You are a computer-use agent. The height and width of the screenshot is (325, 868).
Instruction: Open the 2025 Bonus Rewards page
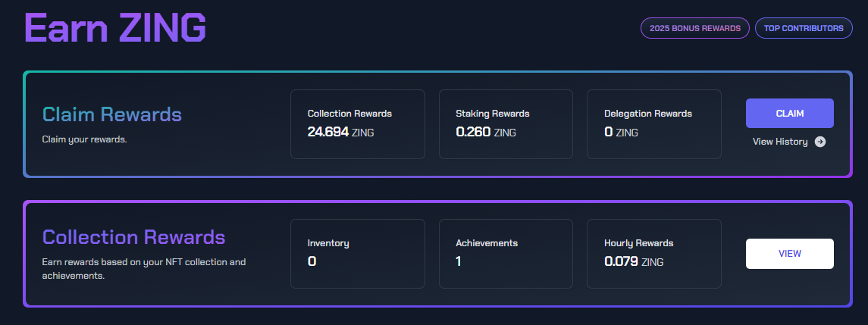click(694, 28)
